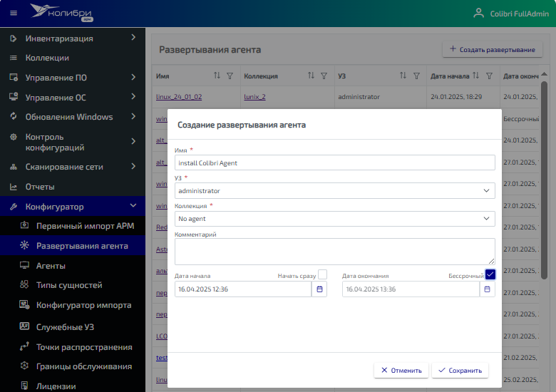Sort the УЗ column

coord(403,76)
